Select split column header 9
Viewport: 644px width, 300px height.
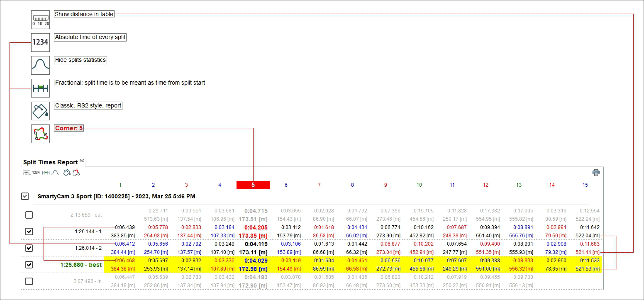(x=385, y=185)
